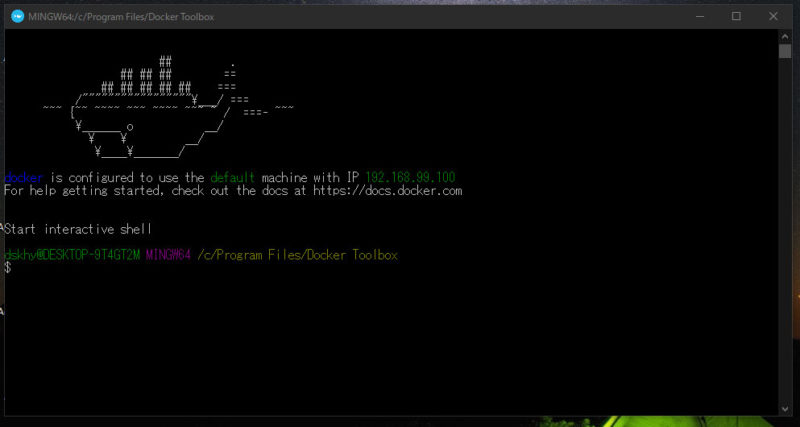Maximize the Docker Toolbox terminal window
This screenshot has height=427, width=800.
point(736,16)
